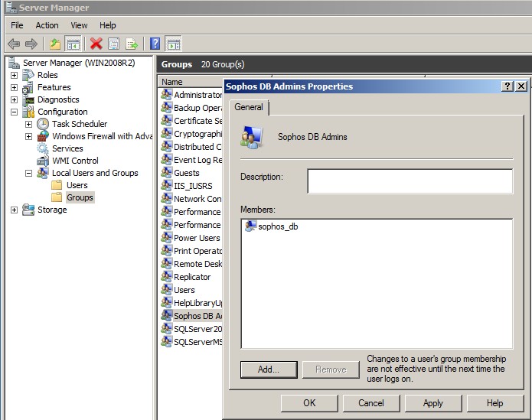Click the Name column header
Viewport: 532px width, 420px height.
tap(191, 82)
